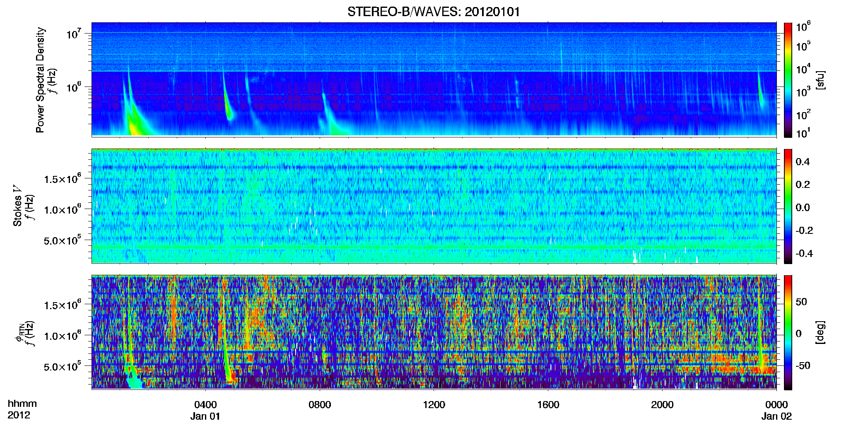This screenshot has height=447, width=868.
Task: Click the Power Spectral Density spectrogram panel
Action: coord(434,79)
